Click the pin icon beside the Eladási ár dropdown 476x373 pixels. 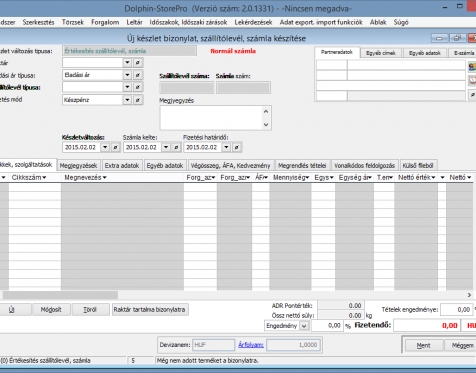point(138,75)
